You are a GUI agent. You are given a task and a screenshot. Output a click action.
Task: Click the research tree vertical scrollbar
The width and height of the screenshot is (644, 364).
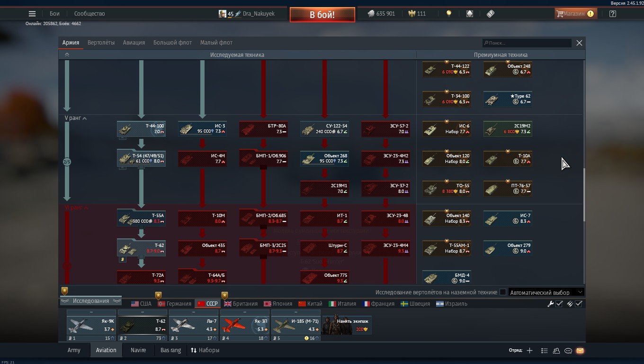click(584, 194)
